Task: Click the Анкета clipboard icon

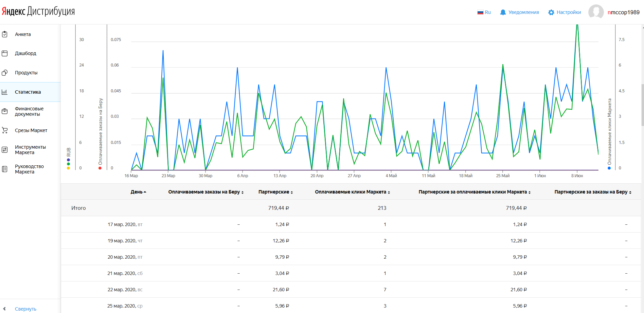Action: coord(5,34)
